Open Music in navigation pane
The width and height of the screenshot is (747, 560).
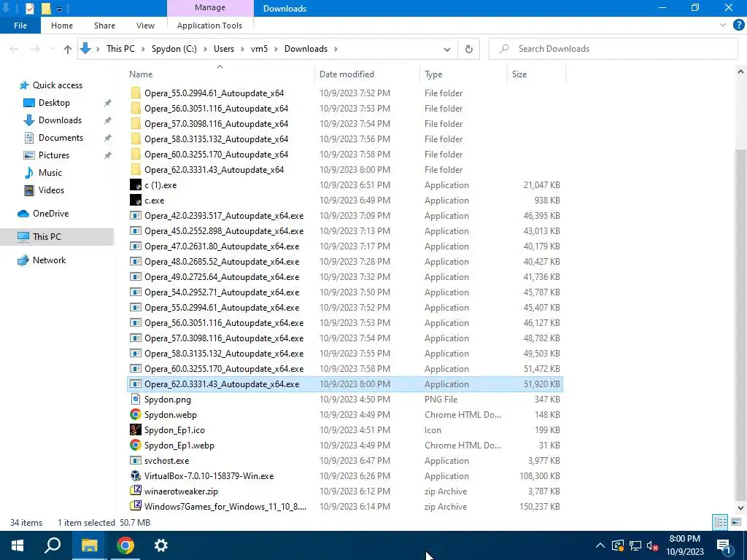point(50,173)
